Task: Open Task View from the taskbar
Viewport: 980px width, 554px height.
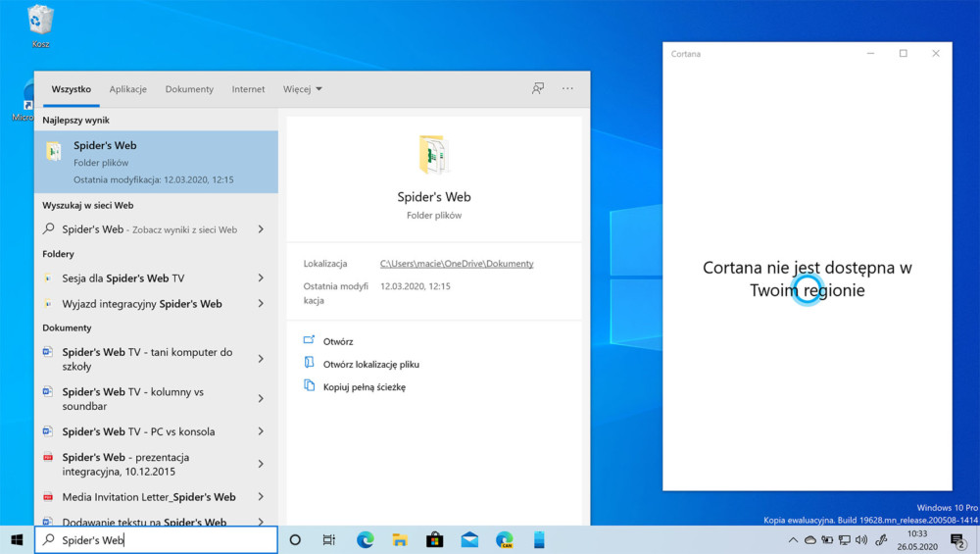Action: point(328,539)
